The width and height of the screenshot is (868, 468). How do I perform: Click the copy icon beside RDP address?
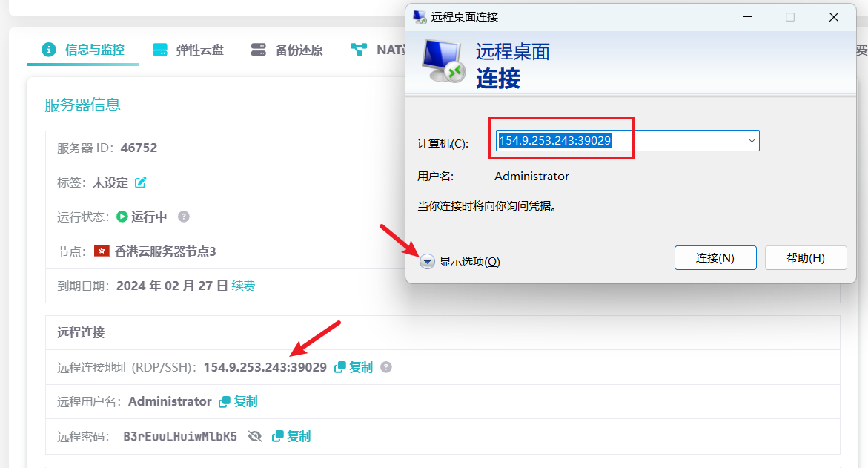pos(338,366)
